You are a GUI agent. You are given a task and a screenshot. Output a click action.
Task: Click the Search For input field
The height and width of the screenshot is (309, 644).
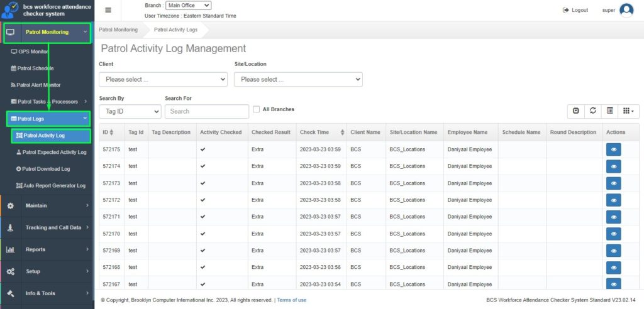[207, 111]
